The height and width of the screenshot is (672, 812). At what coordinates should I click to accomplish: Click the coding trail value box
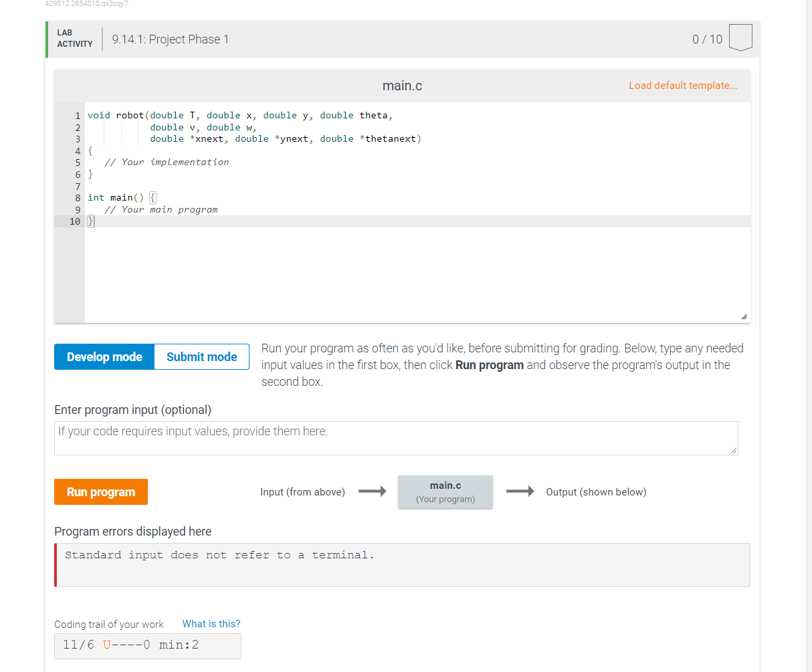click(x=147, y=645)
